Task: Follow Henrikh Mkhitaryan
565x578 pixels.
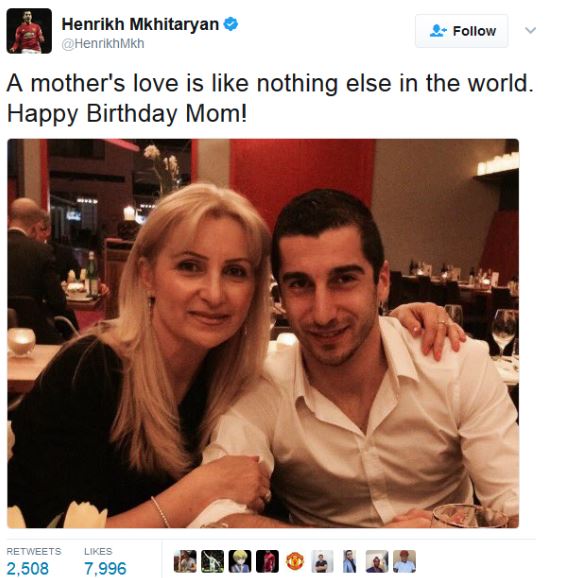Action: tap(462, 31)
